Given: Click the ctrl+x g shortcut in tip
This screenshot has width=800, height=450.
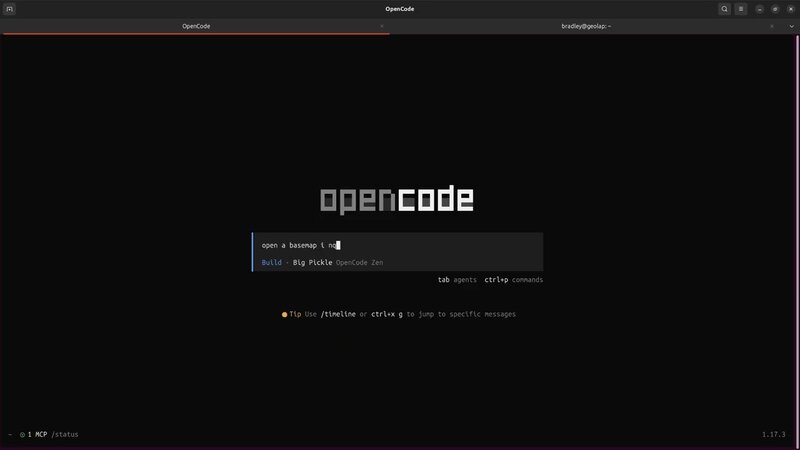Looking at the screenshot, I should click(387, 314).
